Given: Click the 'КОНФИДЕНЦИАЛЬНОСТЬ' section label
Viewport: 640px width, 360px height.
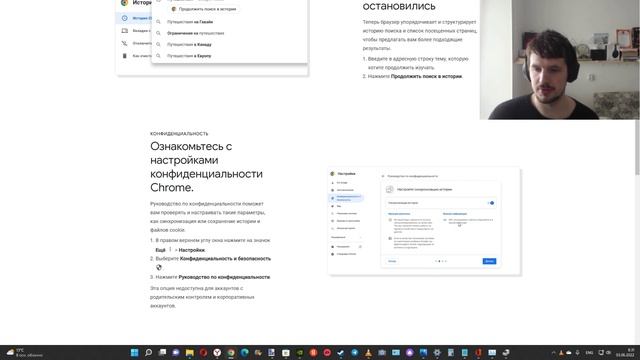Looking at the screenshot, I should point(179,133).
